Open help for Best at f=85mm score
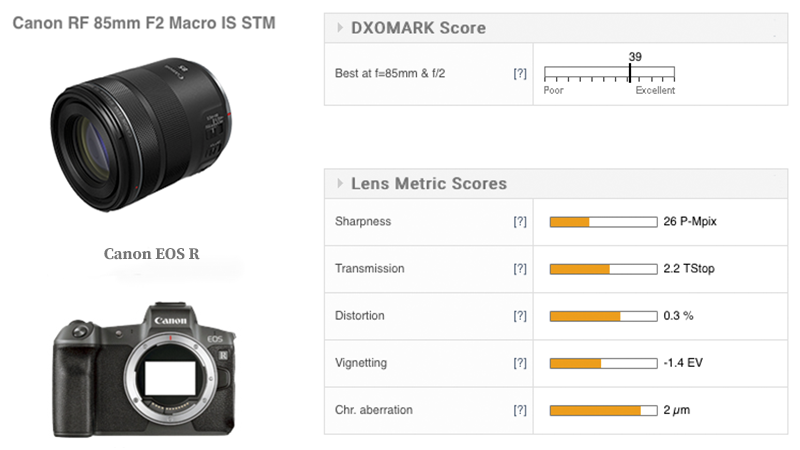Viewport: 800px width, 450px height. (520, 74)
